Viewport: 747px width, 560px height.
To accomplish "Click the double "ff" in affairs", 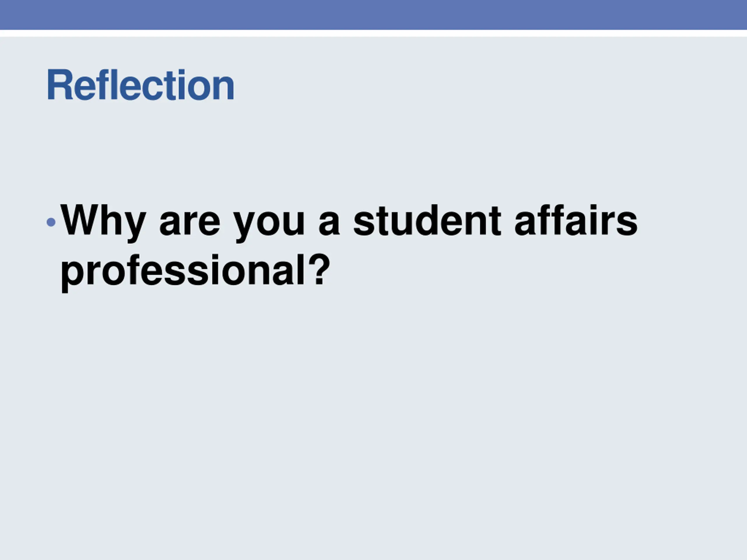I will pos(549,220).
